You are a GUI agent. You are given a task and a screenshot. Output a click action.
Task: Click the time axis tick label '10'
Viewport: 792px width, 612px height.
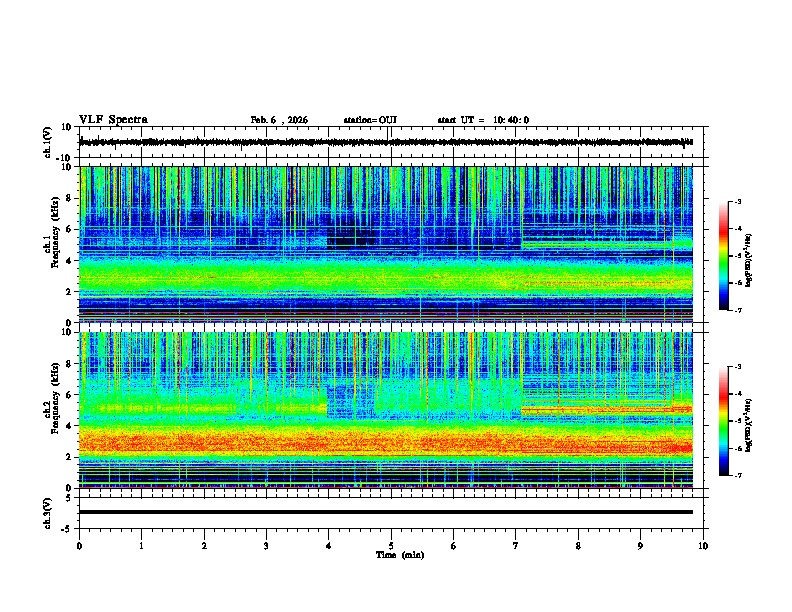tap(703, 546)
